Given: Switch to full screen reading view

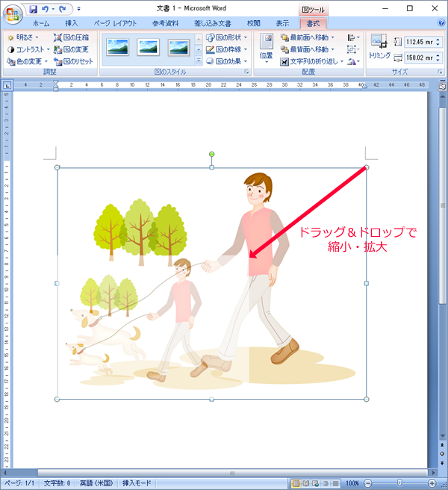Looking at the screenshot, I should tap(307, 483).
